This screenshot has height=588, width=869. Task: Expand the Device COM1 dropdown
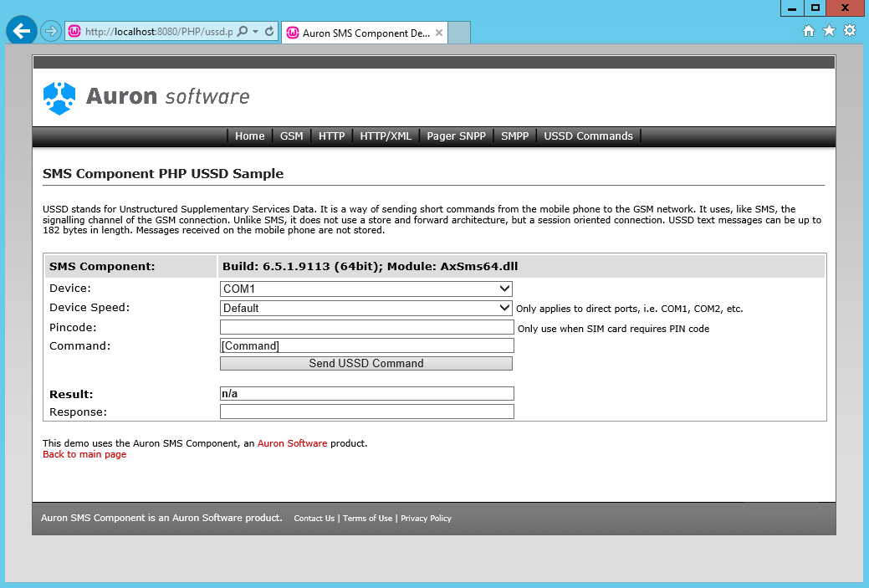point(366,289)
